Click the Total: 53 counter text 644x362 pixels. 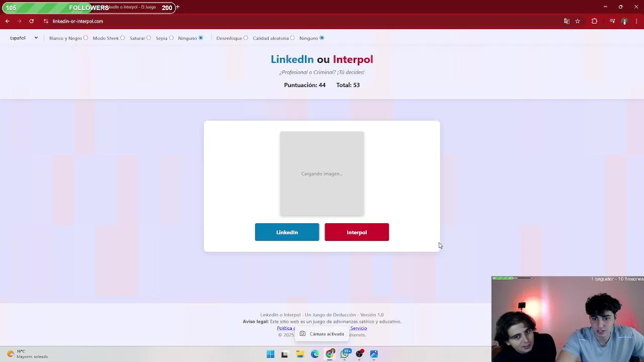point(348,85)
